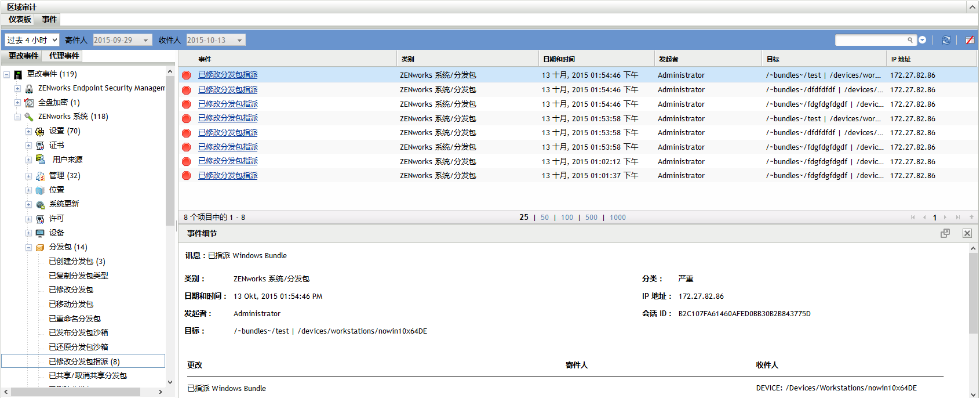The width and height of the screenshot is (980, 398).
Task: Show 500 items per page
Action: pos(591,218)
